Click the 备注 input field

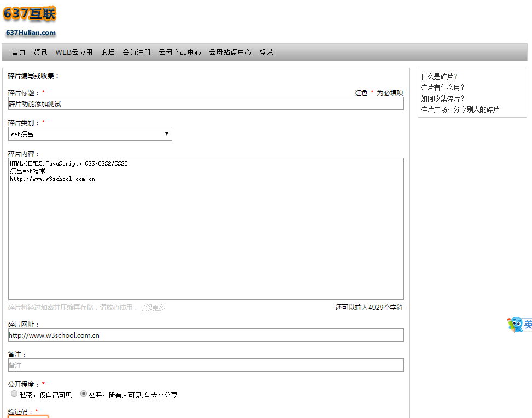tap(206, 365)
